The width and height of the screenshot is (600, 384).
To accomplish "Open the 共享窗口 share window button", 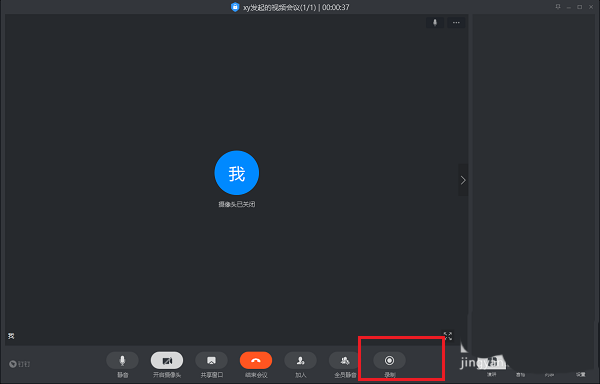I will click(x=211, y=360).
